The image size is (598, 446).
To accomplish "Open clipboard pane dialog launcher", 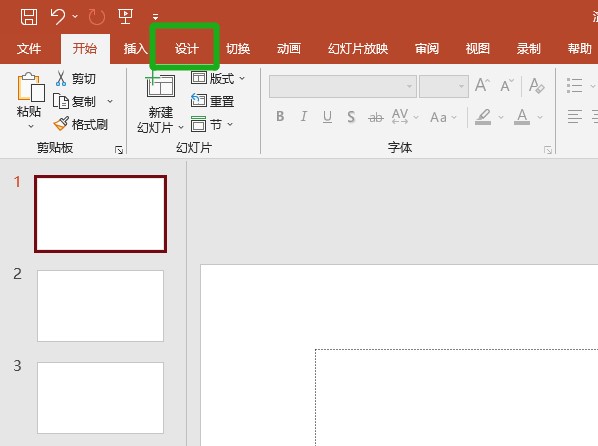I will click(119, 150).
